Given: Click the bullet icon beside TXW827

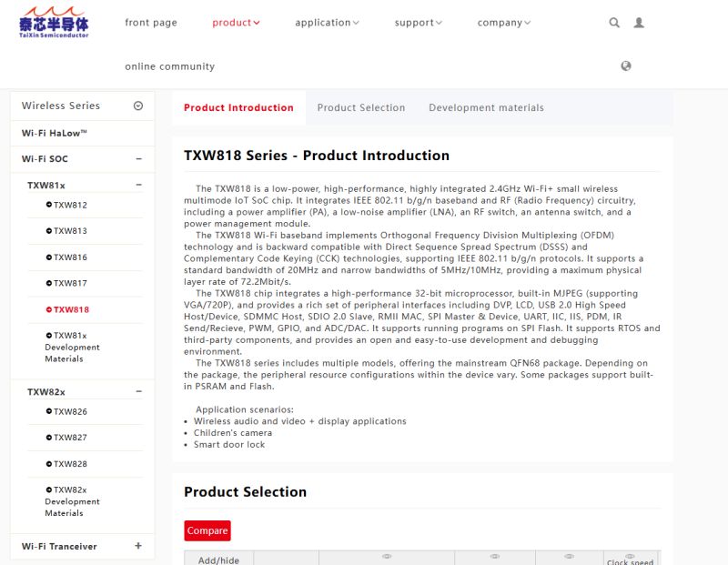Looking at the screenshot, I should point(49,437).
